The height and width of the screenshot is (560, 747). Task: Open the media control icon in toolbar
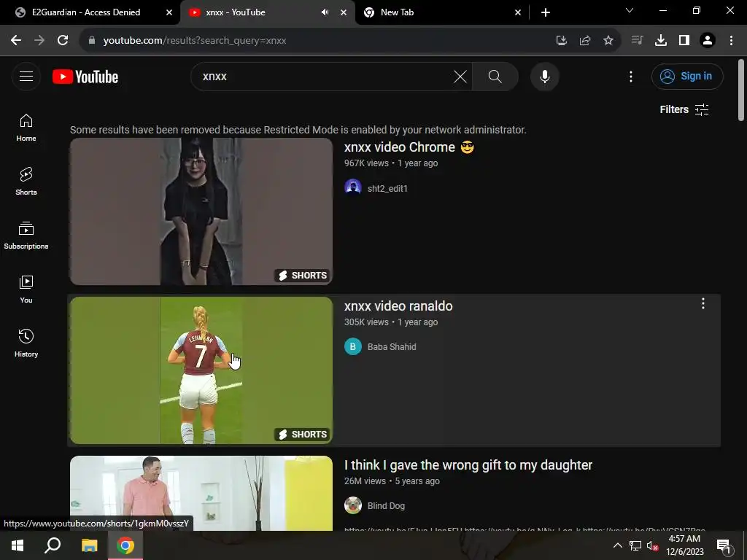coord(637,40)
